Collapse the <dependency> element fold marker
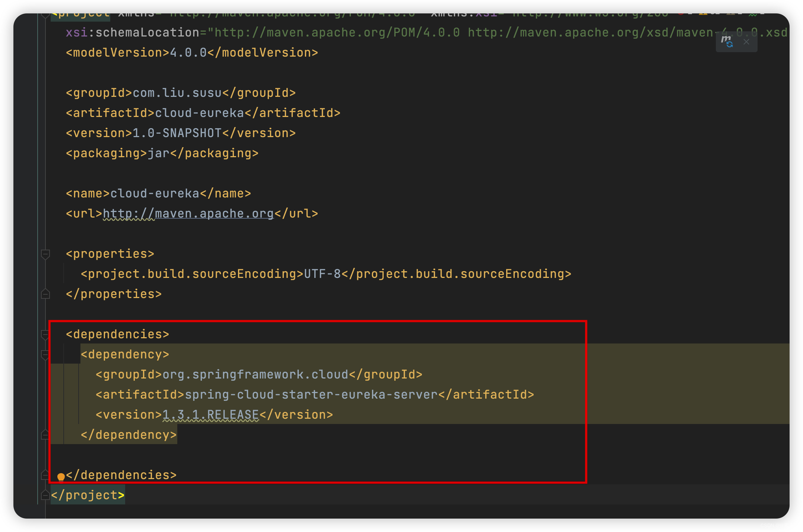The width and height of the screenshot is (803, 532). tap(45, 355)
